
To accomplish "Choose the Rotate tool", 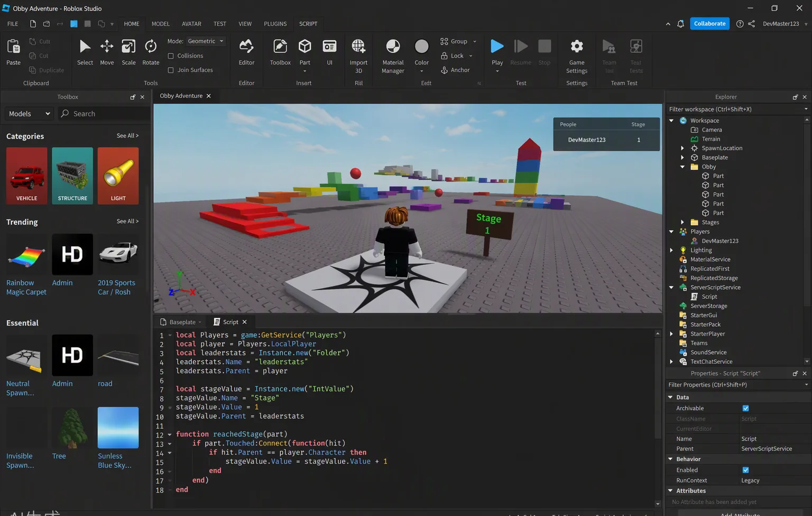I will pyautogui.click(x=151, y=52).
